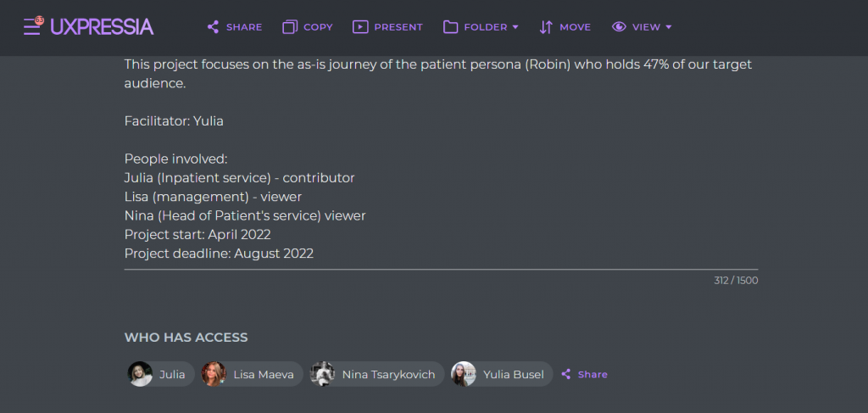The height and width of the screenshot is (413, 868).
Task: Open the hamburger menu with notification badge
Action: [33, 26]
